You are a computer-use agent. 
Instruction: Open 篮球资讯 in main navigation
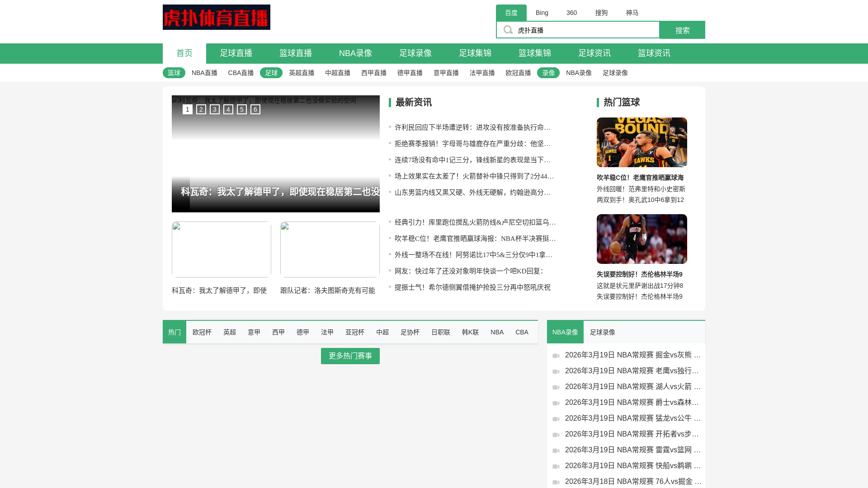click(x=654, y=53)
